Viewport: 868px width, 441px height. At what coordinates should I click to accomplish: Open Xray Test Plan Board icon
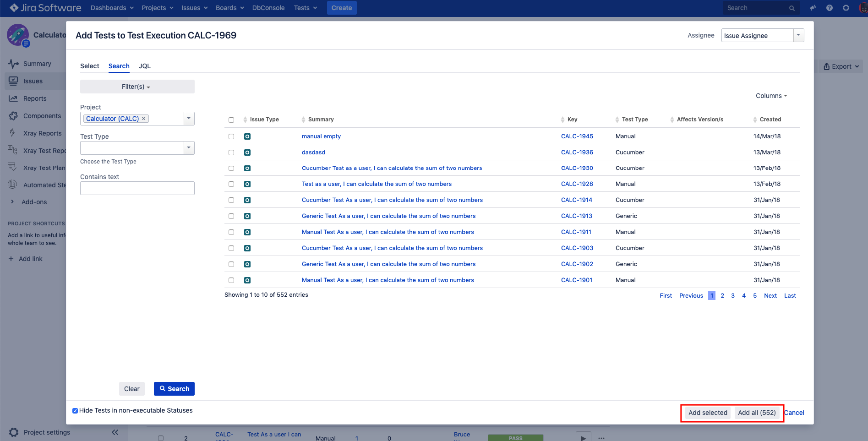click(x=12, y=167)
